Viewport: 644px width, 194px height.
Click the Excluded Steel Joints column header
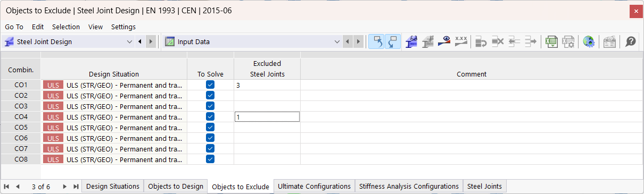[x=267, y=69]
